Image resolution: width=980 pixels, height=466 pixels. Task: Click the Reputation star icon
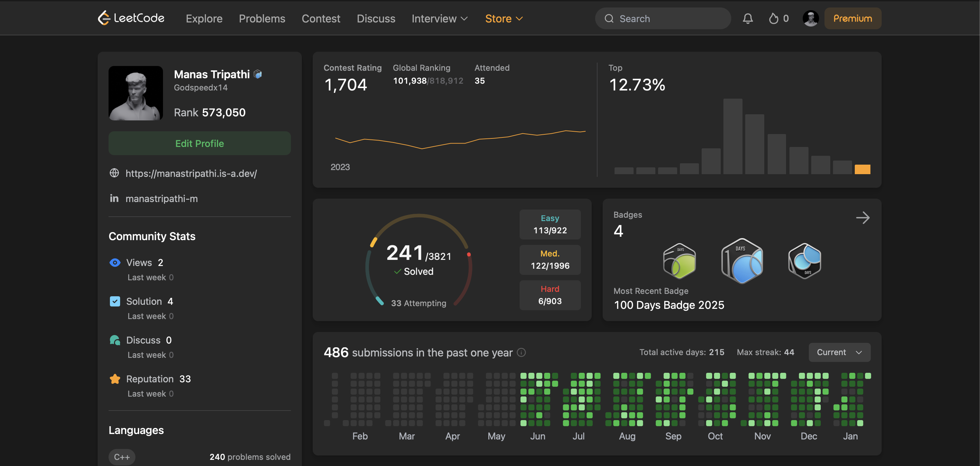click(x=115, y=379)
